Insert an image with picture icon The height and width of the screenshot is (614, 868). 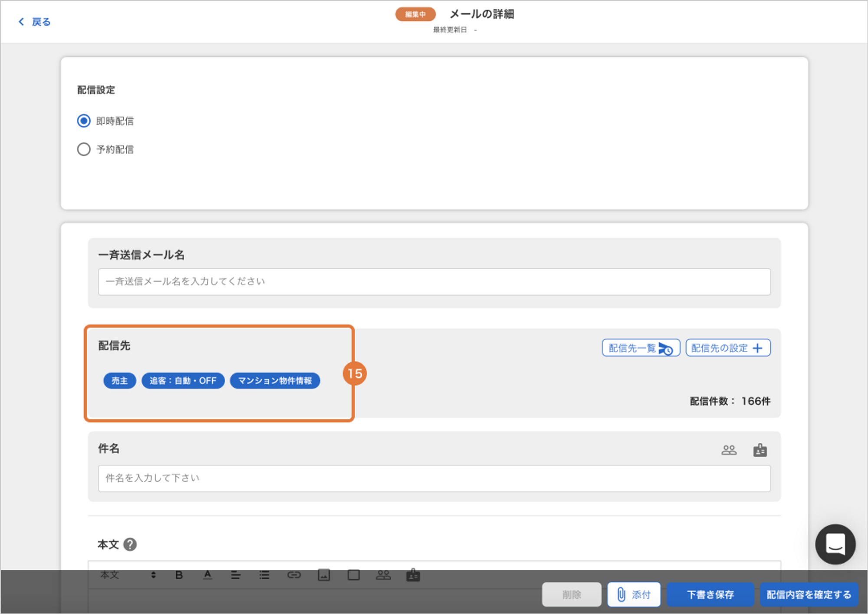[x=324, y=575]
